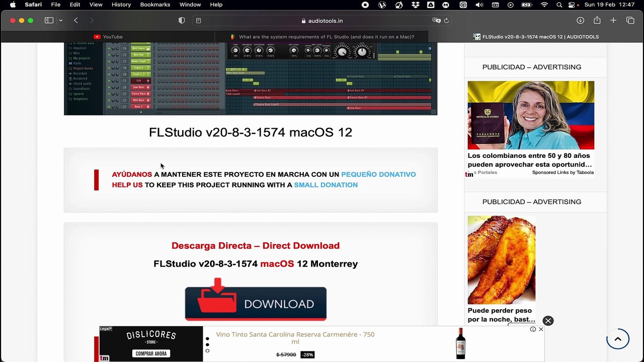Dismiss the sidebar overlay with the round X
Image resolution: width=644 pixels, height=362 pixels.
click(x=548, y=321)
